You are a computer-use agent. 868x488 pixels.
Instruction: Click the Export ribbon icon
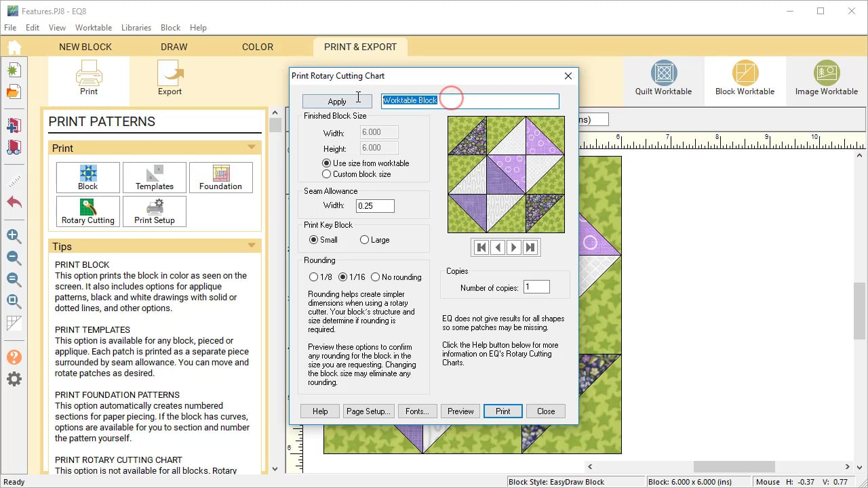[170, 78]
